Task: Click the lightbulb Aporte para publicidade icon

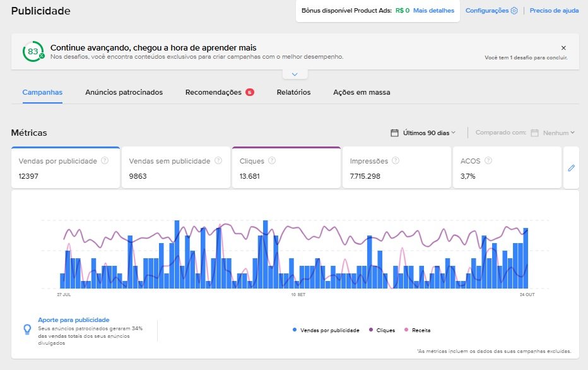Action: (27, 329)
